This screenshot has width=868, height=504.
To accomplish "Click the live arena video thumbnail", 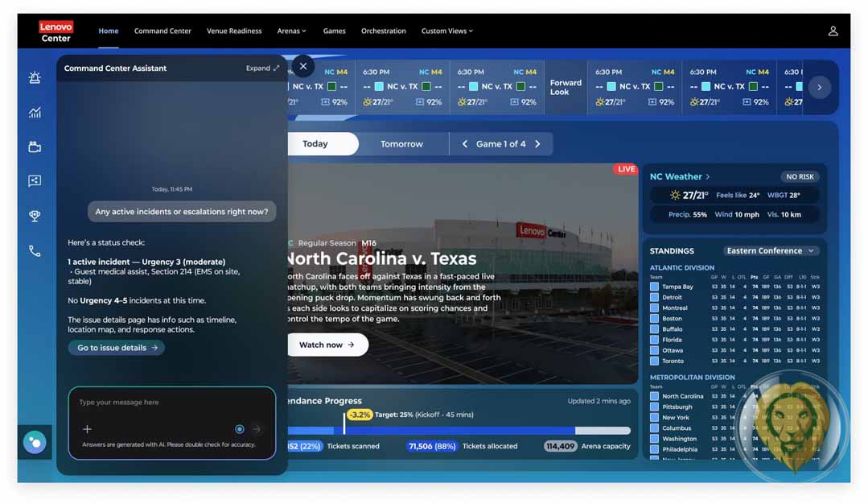I will click(463, 273).
